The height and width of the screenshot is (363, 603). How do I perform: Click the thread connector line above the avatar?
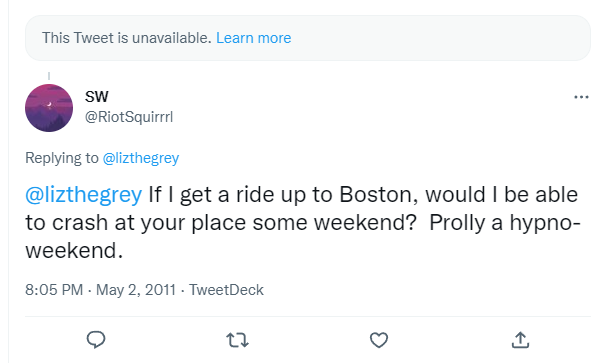pos(49,76)
